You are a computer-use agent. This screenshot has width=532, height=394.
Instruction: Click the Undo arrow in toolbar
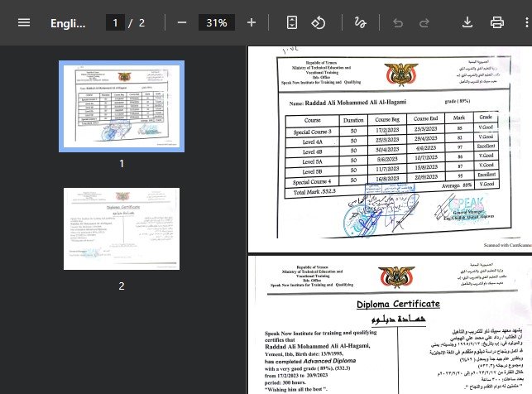pyautogui.click(x=398, y=22)
